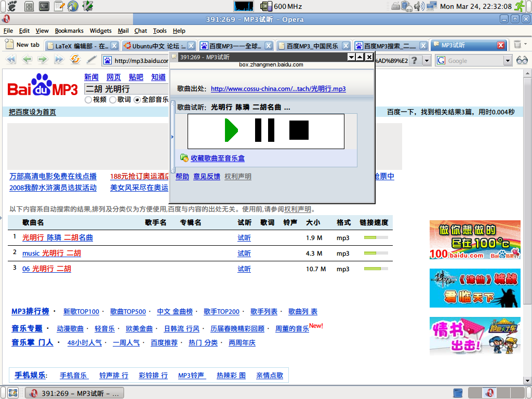The height and width of the screenshot is (399, 532).
Task: Open a New tab
Action: [x=23, y=45]
